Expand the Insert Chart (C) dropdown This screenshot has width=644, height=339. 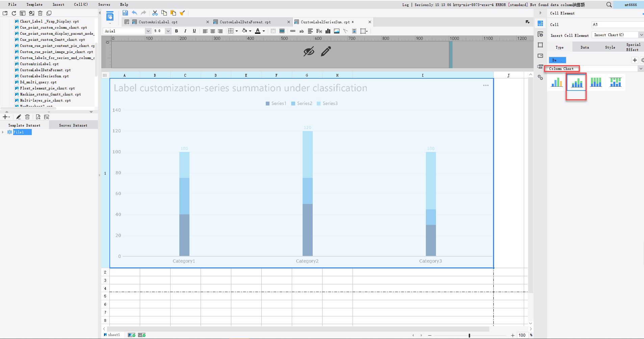point(641,35)
